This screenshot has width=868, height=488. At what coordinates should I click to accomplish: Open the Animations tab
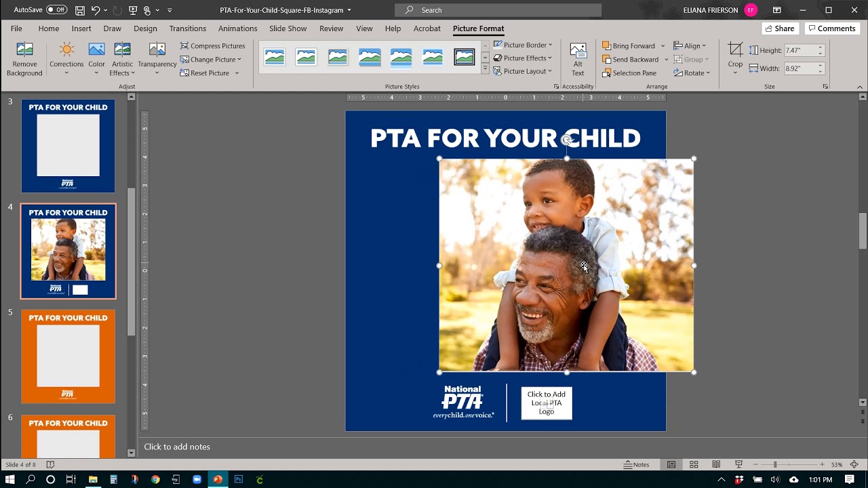click(x=237, y=28)
